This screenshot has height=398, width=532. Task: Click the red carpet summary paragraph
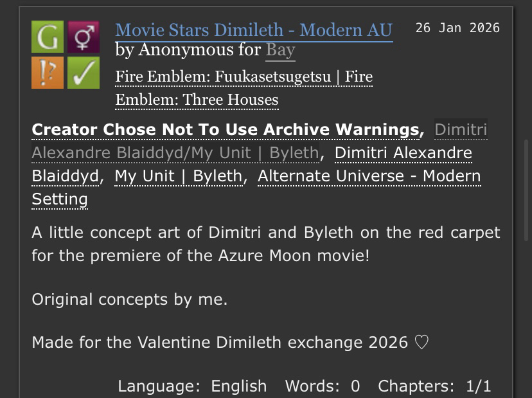[x=265, y=244]
